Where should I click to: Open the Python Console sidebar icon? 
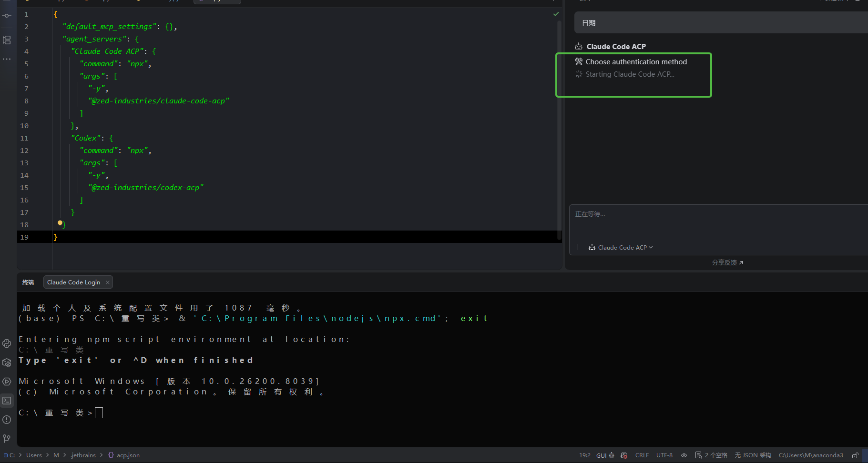tap(7, 343)
